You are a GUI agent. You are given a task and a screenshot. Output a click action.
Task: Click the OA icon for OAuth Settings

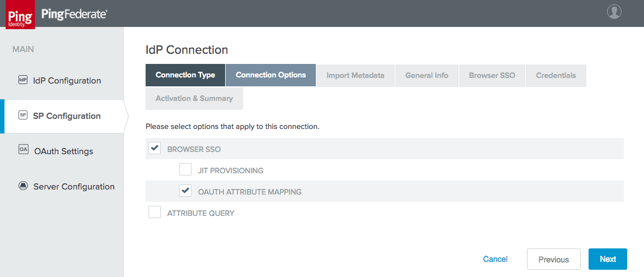(24, 150)
